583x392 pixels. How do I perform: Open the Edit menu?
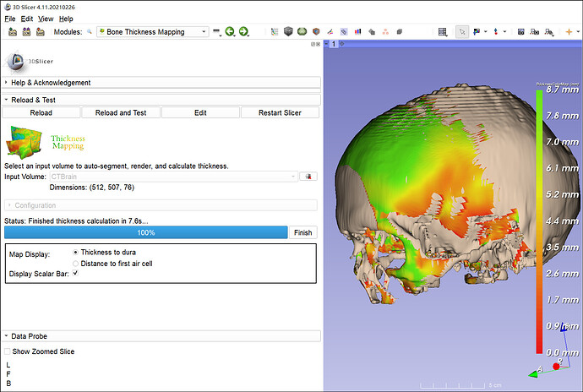pos(28,19)
